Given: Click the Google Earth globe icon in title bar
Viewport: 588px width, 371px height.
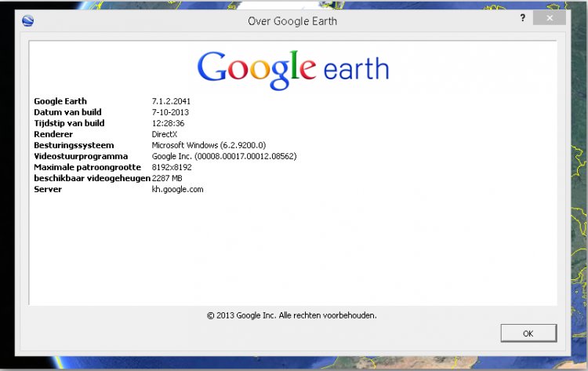Looking at the screenshot, I should pos(28,21).
